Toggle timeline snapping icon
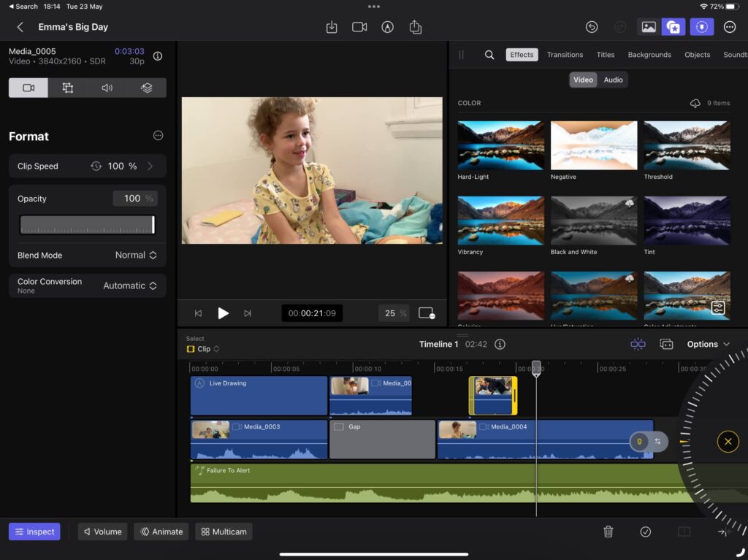The image size is (748, 560). tap(638, 344)
